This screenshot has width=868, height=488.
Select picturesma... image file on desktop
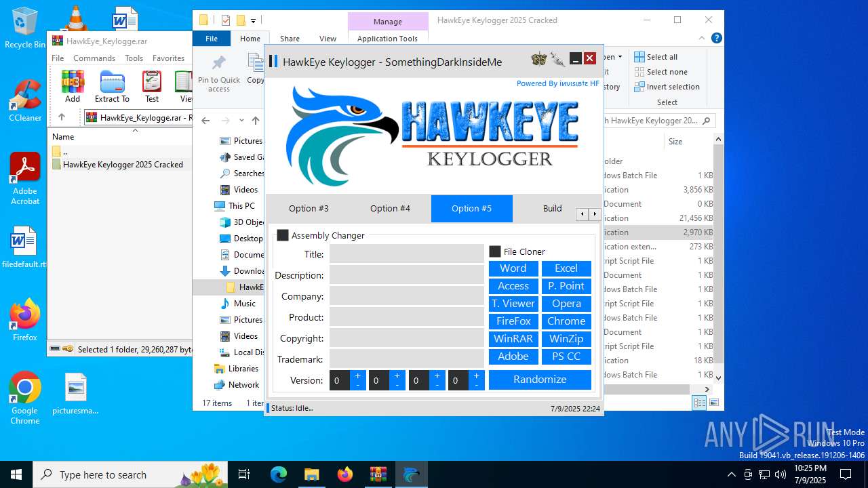pos(75,394)
